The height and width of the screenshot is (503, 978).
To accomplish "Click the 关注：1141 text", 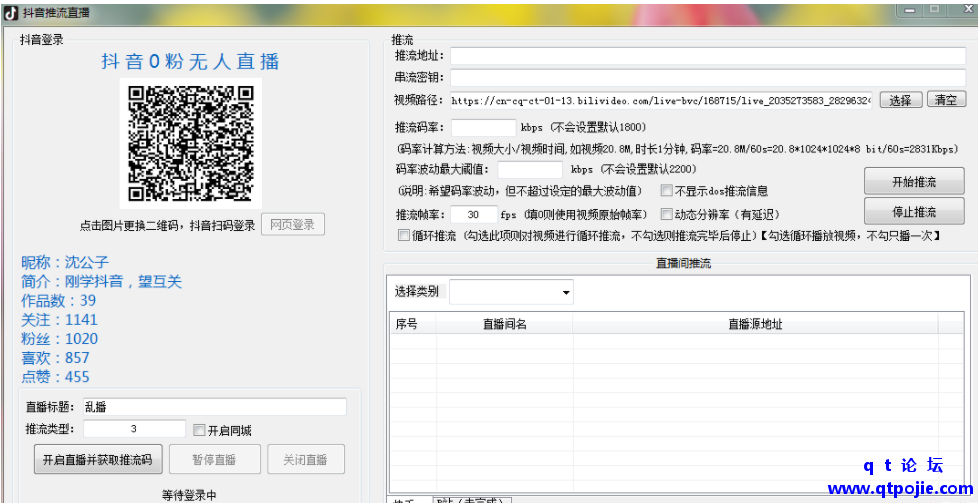I will (x=59, y=320).
